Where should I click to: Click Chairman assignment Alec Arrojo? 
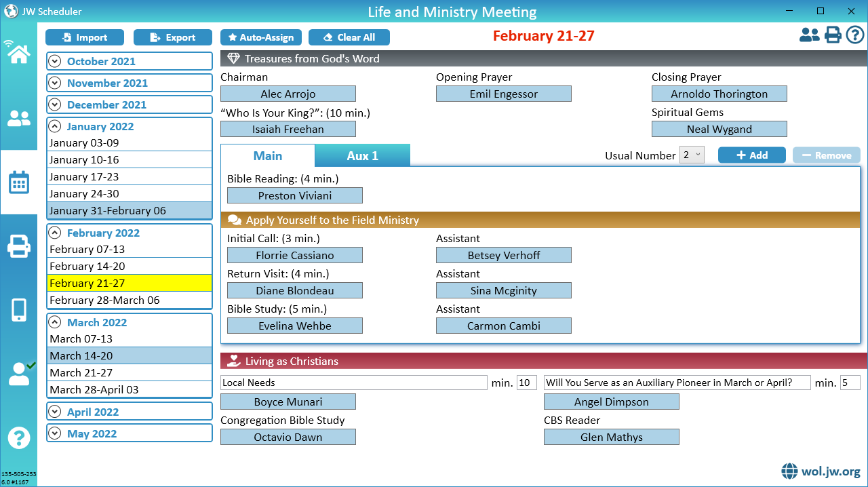(288, 94)
